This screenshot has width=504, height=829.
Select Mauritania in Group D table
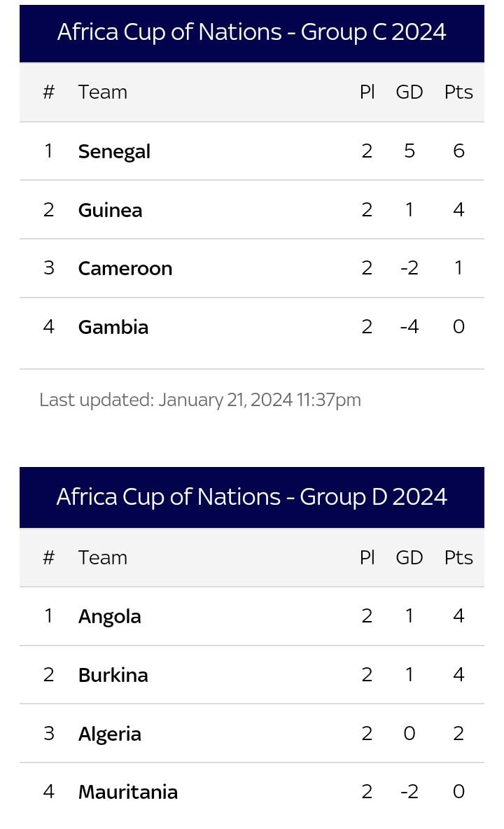[x=128, y=792]
